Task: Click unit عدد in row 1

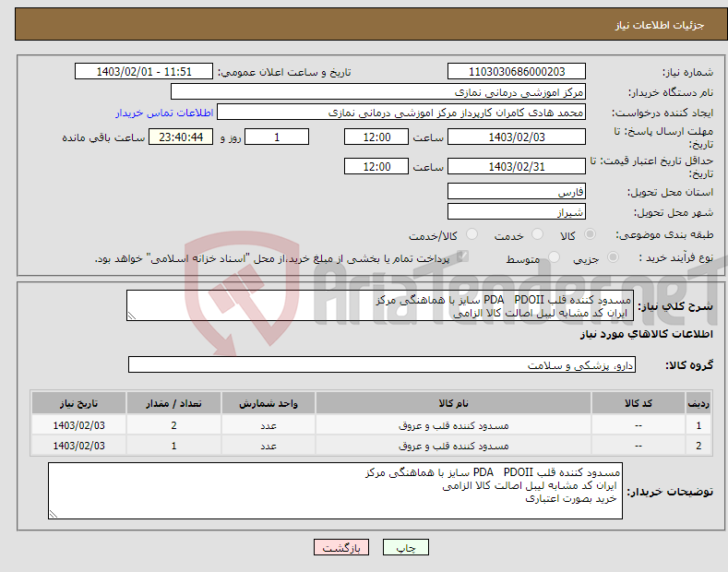Action: pyautogui.click(x=269, y=425)
